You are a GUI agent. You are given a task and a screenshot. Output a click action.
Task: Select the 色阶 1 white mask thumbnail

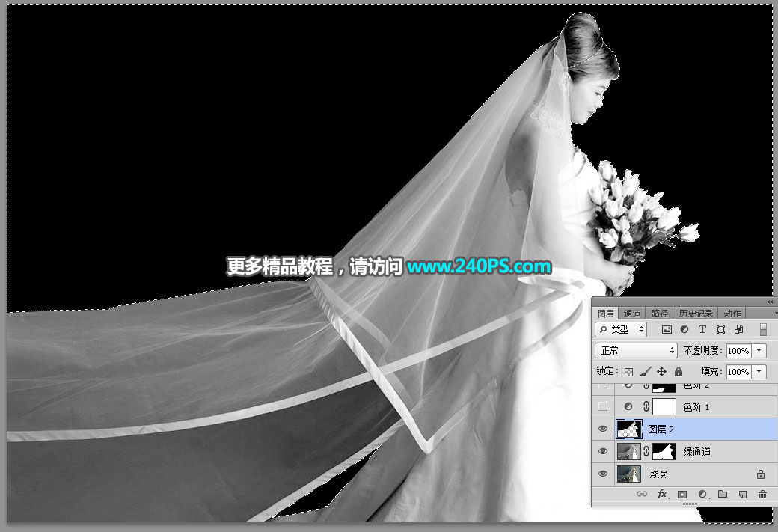coord(664,407)
